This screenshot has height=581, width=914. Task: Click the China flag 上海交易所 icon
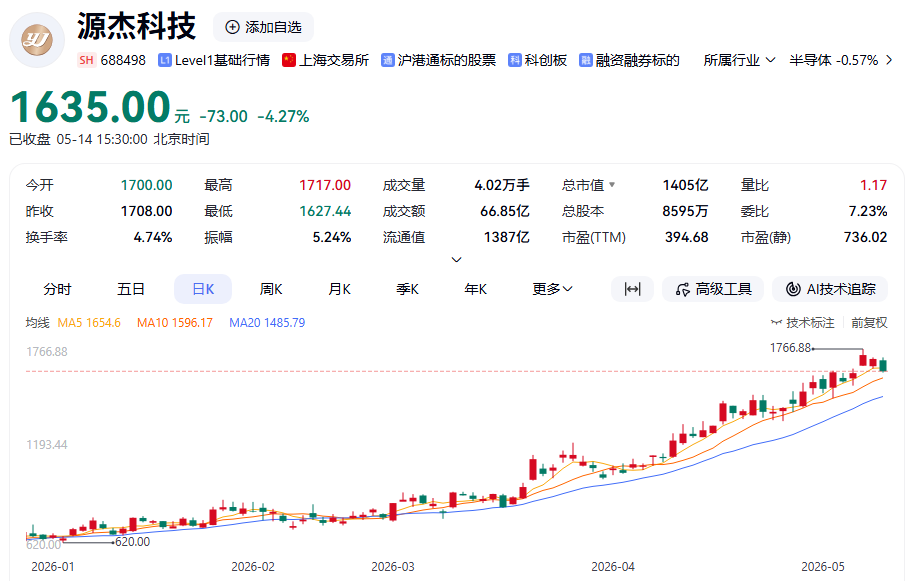(x=289, y=60)
